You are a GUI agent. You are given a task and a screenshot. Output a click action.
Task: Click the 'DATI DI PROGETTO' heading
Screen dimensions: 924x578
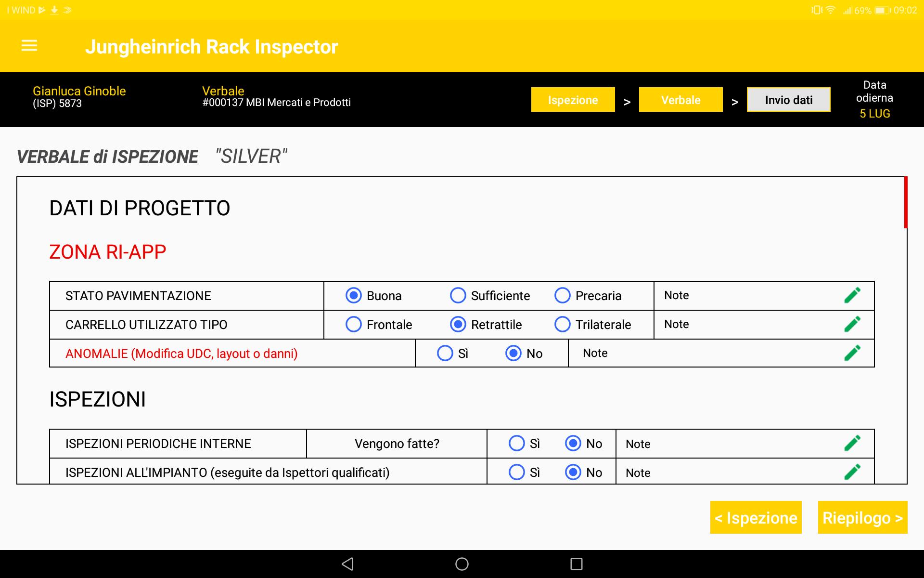(x=140, y=208)
